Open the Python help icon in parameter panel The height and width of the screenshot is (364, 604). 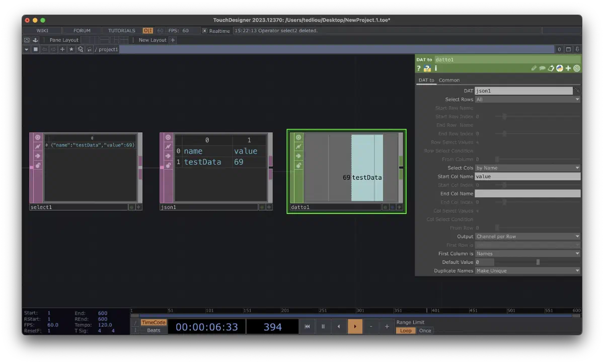pyautogui.click(x=427, y=68)
